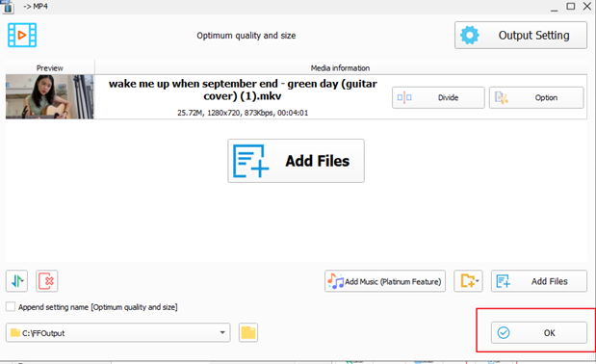
Task: Click the Divide button for the video
Action: point(438,97)
